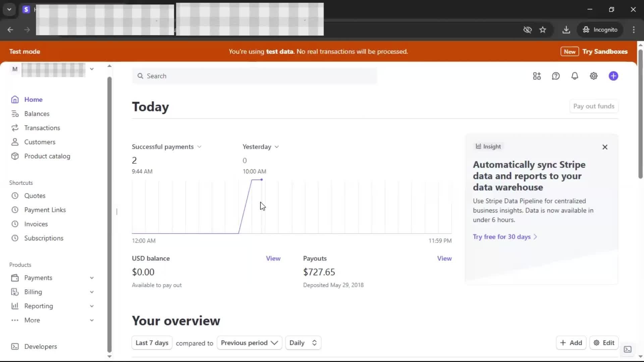This screenshot has height=362, width=644.
Task: Go back with browser back arrow
Action: tap(10, 30)
